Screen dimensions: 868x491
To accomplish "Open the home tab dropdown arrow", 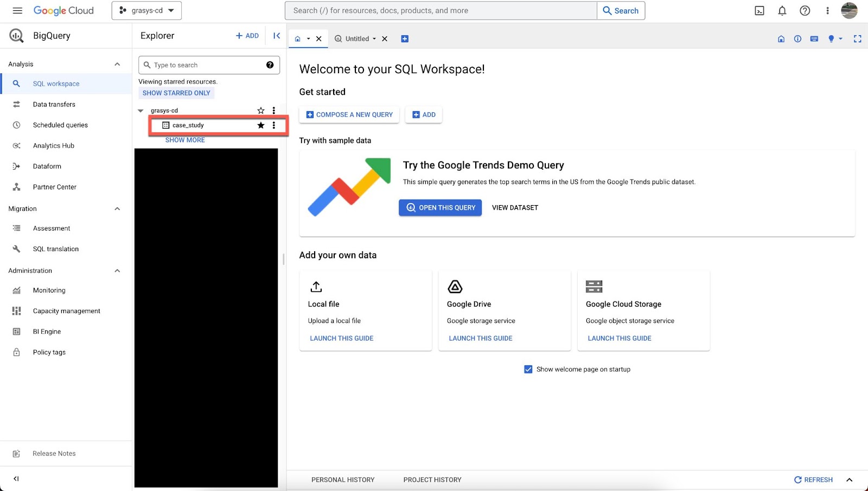I will (x=308, y=39).
